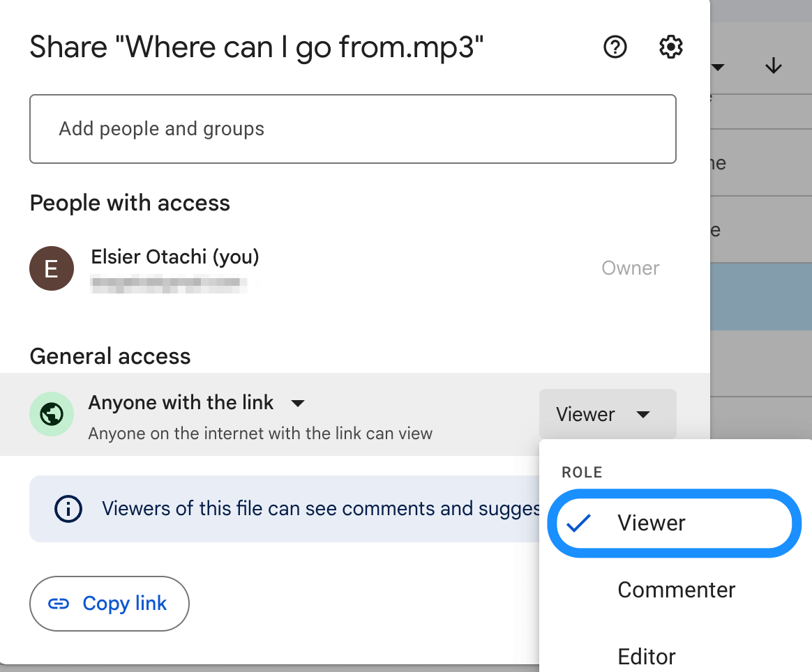Select Editor as the link role

tap(647, 655)
